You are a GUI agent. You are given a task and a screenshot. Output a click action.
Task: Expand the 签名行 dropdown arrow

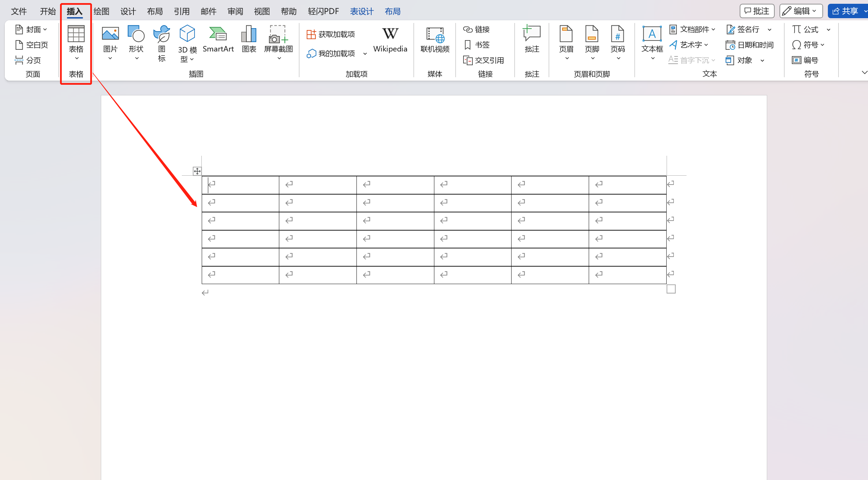tap(770, 30)
